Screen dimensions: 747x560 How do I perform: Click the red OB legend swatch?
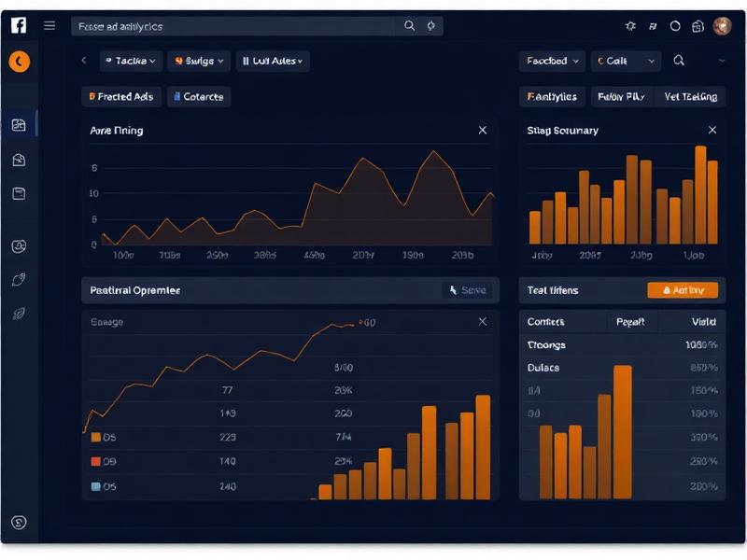click(96, 461)
